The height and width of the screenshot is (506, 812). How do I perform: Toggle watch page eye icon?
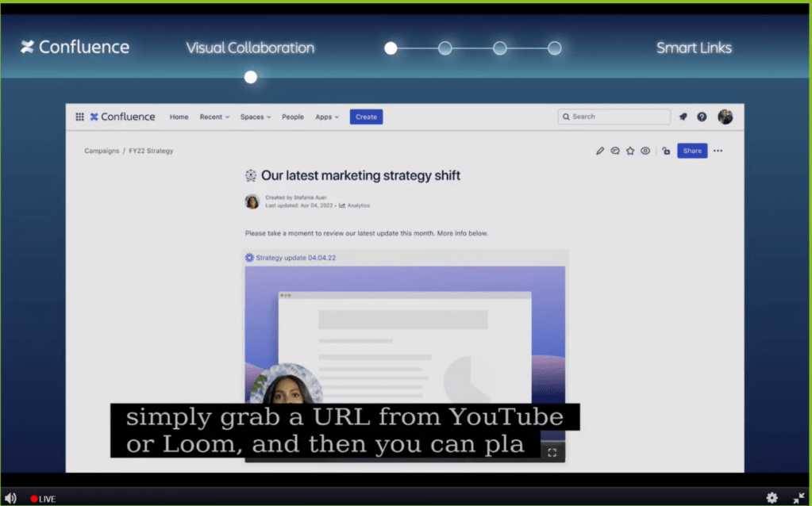point(645,151)
